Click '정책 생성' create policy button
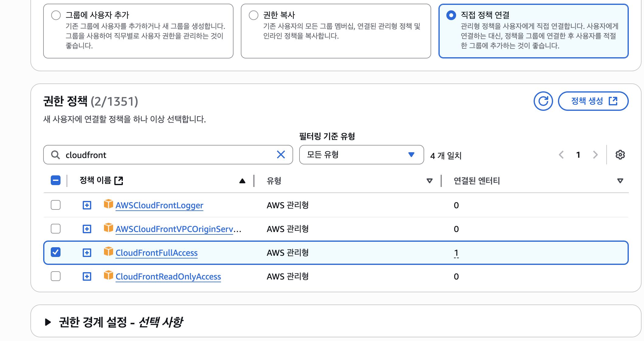The width and height of the screenshot is (644, 341). [x=593, y=101]
